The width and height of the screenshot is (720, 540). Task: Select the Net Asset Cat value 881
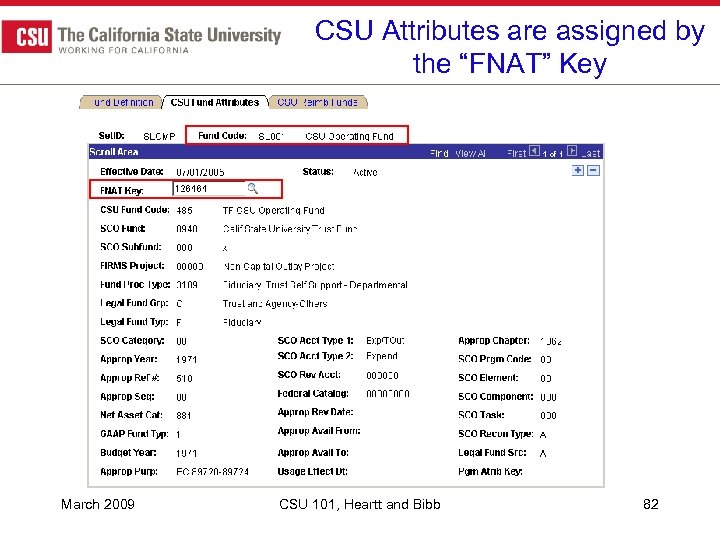point(184,416)
